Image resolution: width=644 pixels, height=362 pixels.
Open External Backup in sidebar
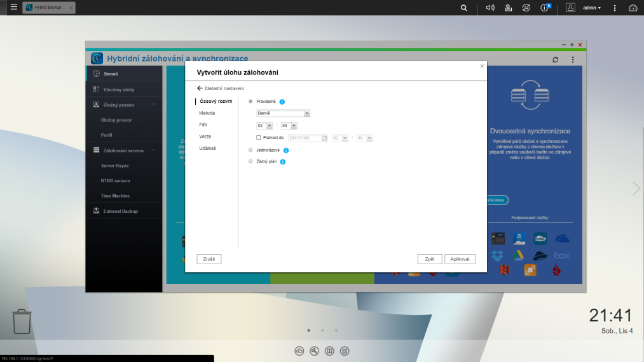coord(124,211)
